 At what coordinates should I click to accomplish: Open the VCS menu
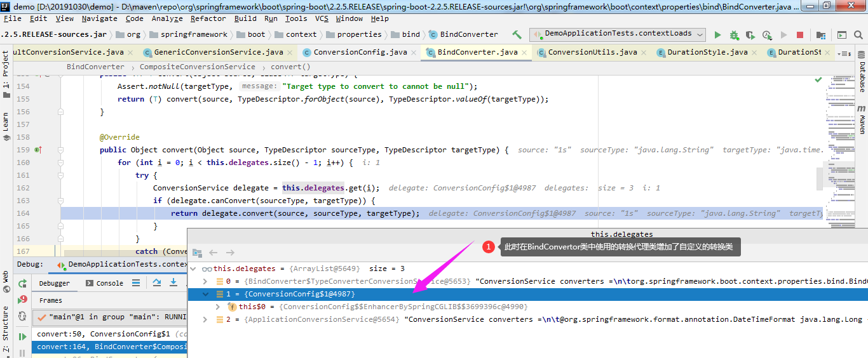(x=322, y=18)
